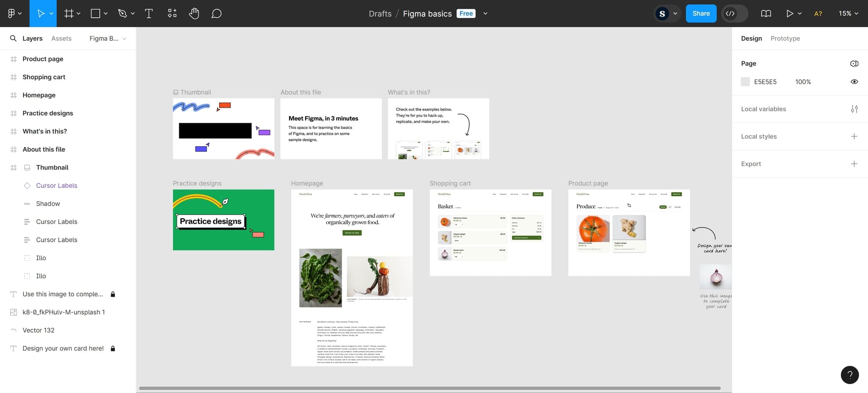Screen dimensions: 868x393
Task: Activate the Comment tool
Action: (x=216, y=14)
